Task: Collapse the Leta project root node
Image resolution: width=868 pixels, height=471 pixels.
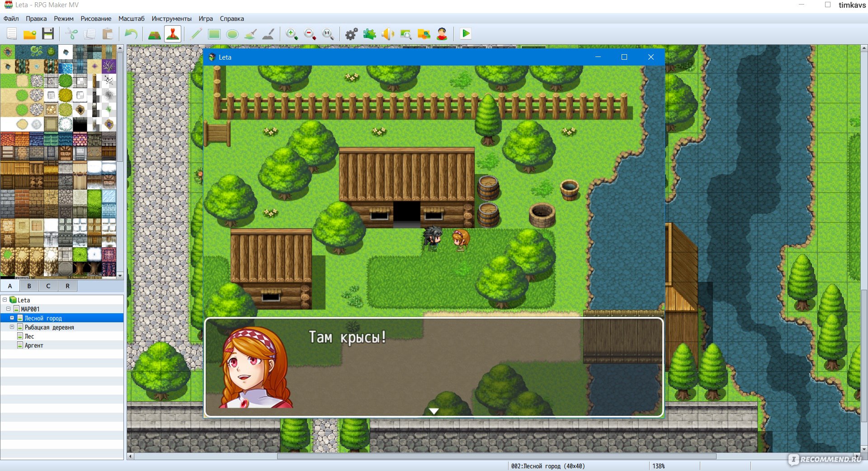Action: click(x=5, y=300)
